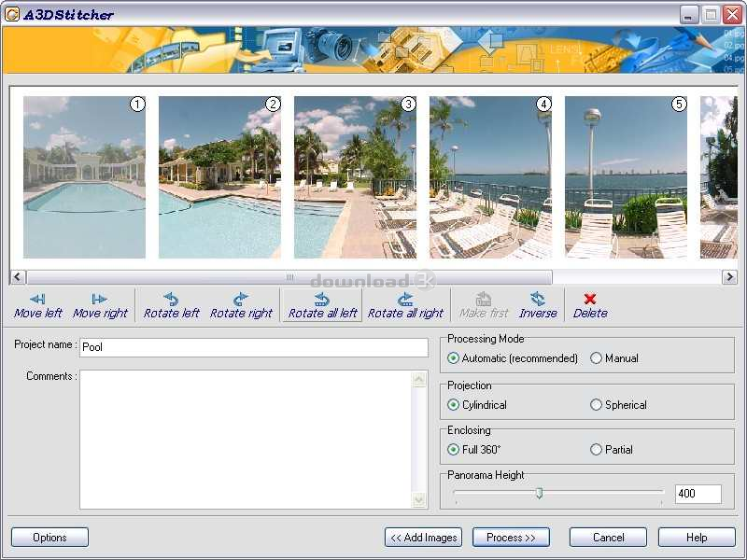Viewport: 747px width, 560px height.
Task: Select Cylindrical projection radio button
Action: coord(453,405)
